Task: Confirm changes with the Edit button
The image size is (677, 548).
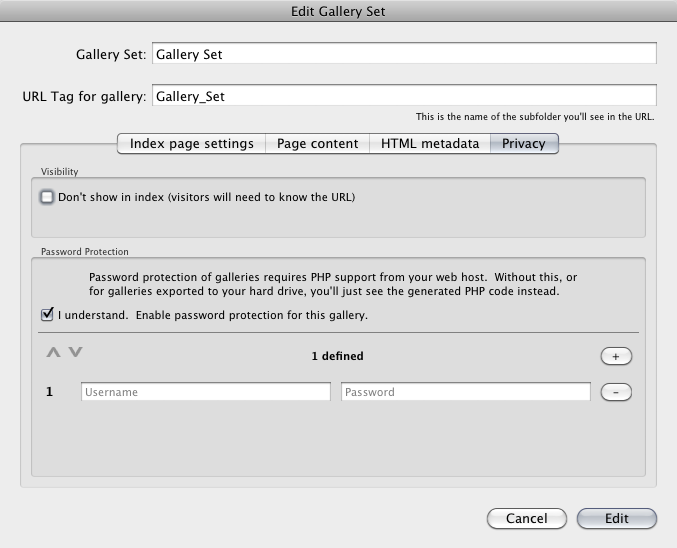Action: pyautogui.click(x=617, y=518)
